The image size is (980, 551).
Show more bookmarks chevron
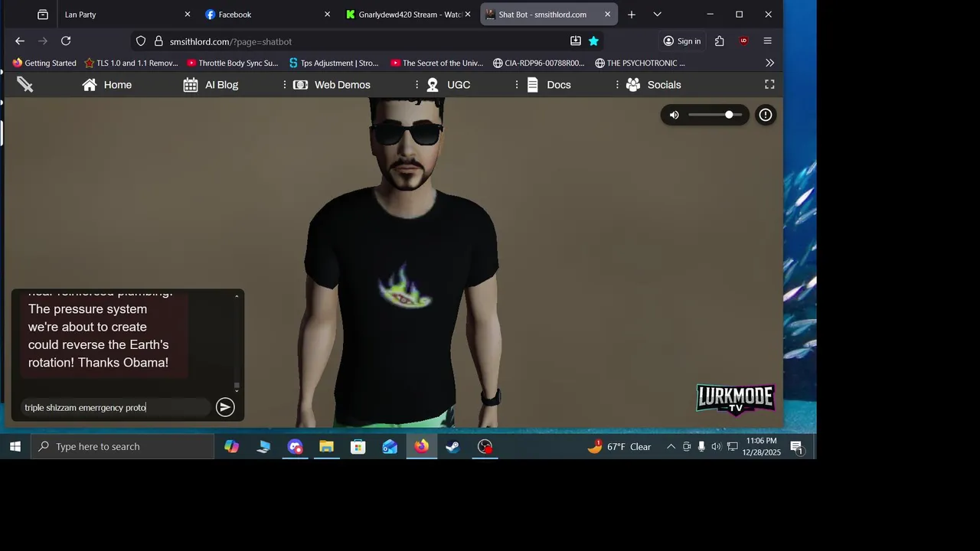[x=769, y=64]
